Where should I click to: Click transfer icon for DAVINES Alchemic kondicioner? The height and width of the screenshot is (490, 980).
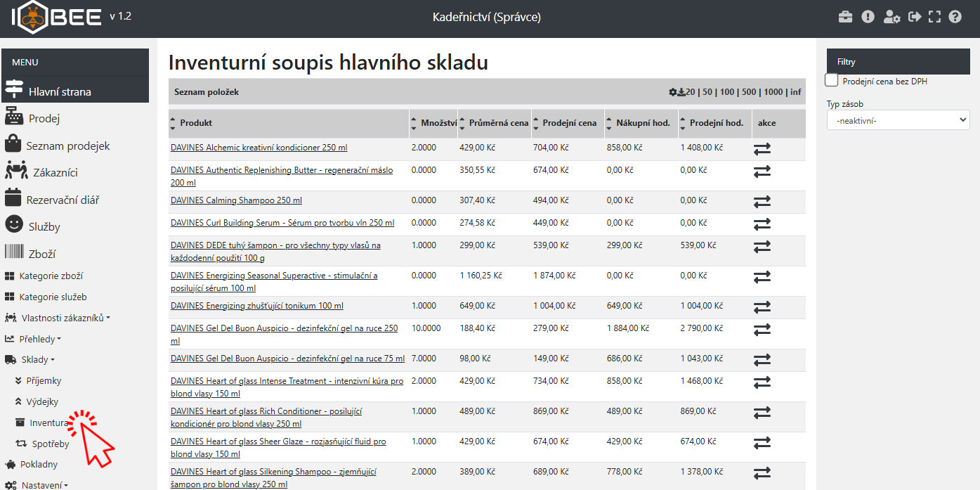click(x=762, y=149)
